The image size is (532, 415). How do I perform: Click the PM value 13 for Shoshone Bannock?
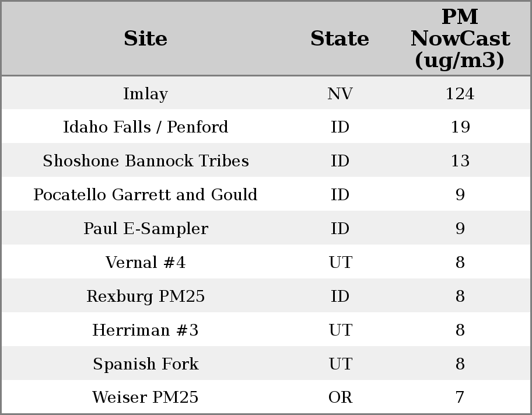pyautogui.click(x=460, y=161)
